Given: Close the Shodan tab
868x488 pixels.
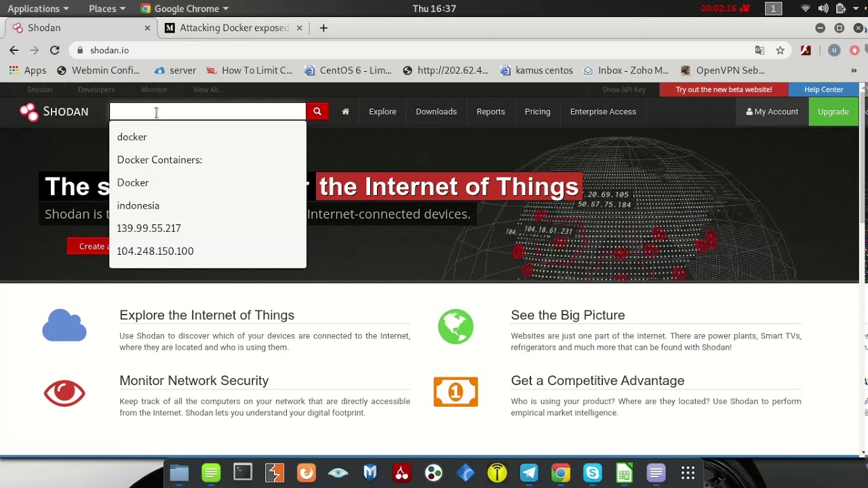Looking at the screenshot, I should click(x=147, y=28).
